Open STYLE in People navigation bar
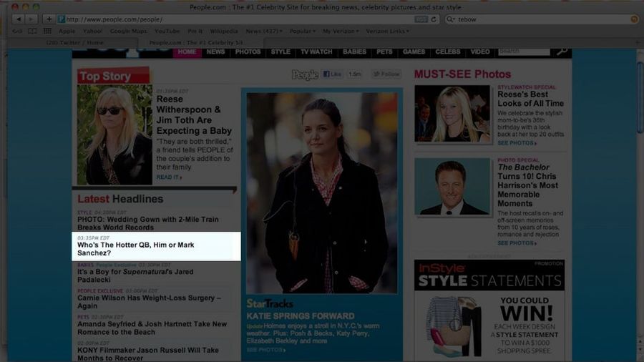The image size is (644, 362). [x=280, y=52]
